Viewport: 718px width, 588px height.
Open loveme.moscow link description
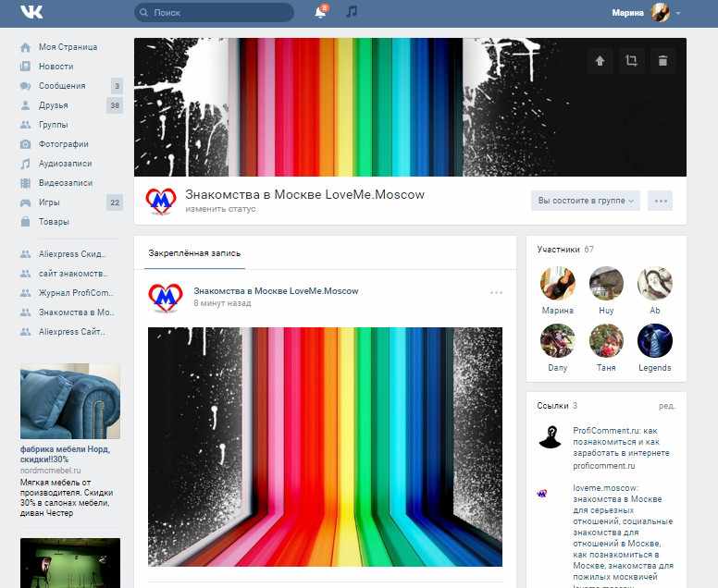(x=624, y=533)
